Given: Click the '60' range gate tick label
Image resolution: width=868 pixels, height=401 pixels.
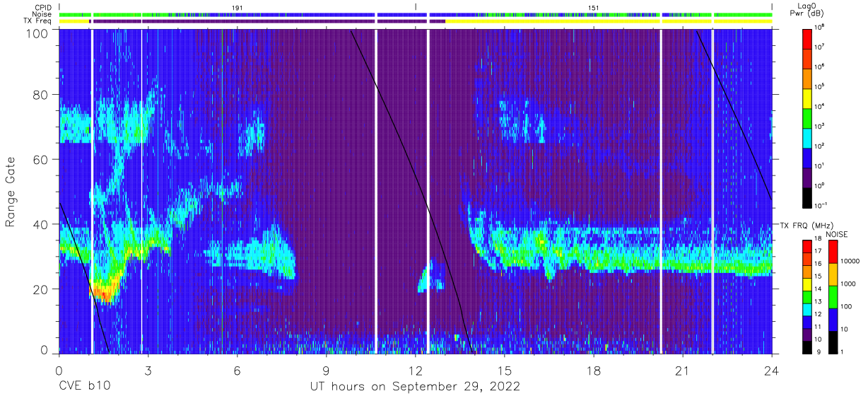Looking at the screenshot, I should pyautogui.click(x=40, y=160).
